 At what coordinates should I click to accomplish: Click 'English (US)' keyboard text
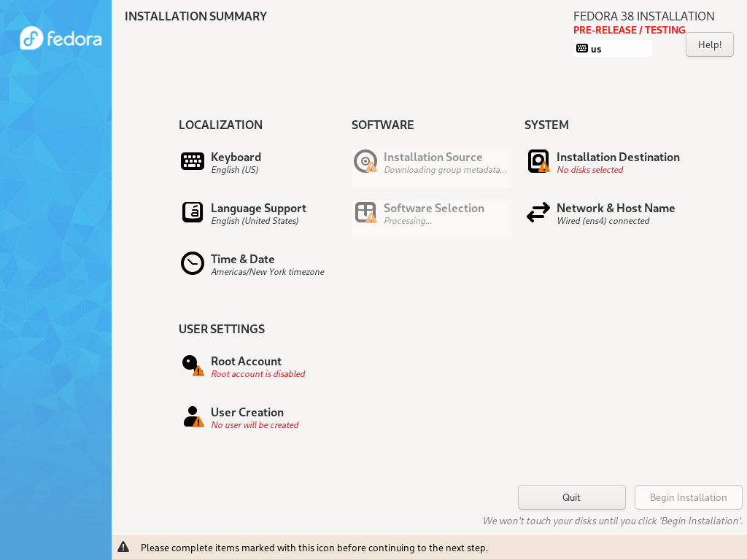click(235, 170)
